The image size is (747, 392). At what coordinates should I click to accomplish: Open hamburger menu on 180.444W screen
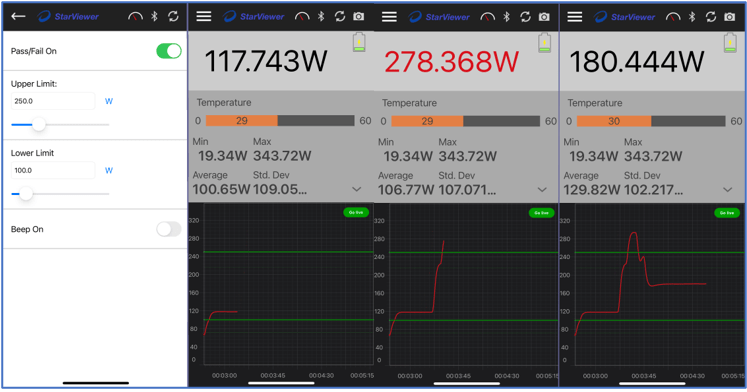pos(575,17)
